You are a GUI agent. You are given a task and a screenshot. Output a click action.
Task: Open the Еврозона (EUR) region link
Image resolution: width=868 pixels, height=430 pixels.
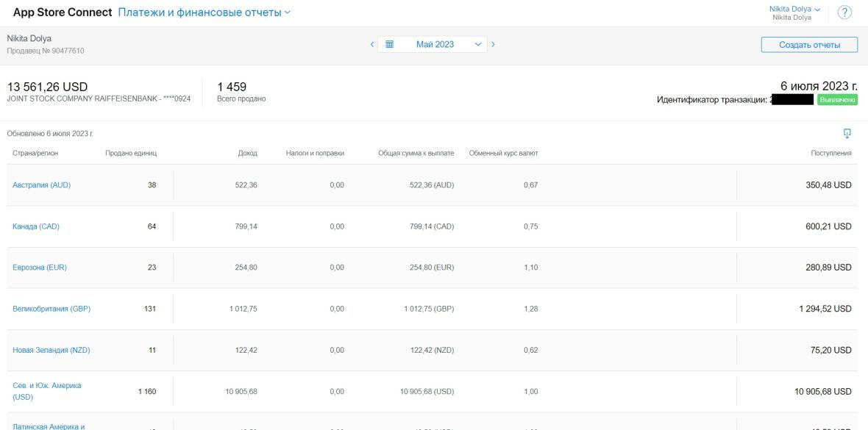pos(39,268)
